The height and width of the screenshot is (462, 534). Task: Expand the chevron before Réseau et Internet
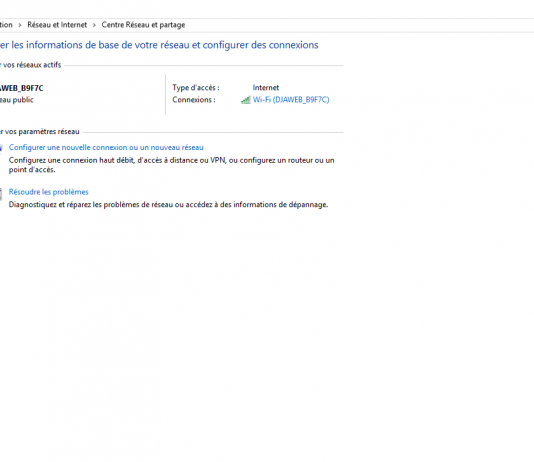(x=20, y=25)
